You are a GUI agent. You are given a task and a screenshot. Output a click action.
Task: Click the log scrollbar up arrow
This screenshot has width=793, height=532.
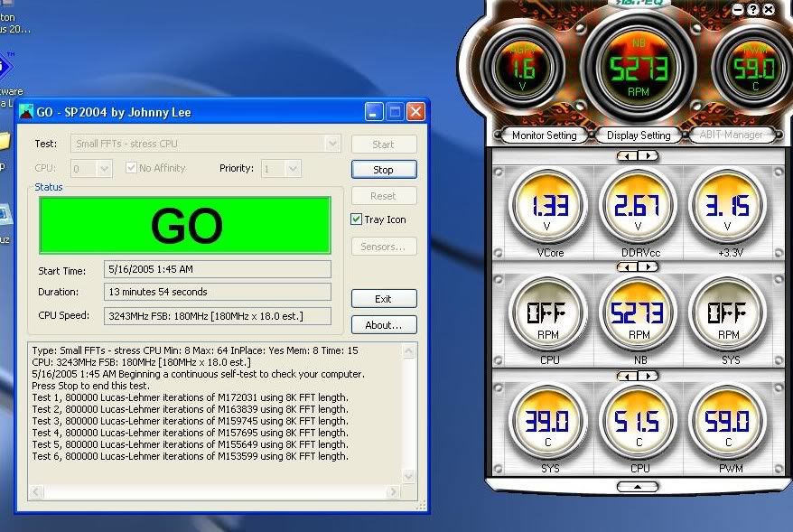click(x=409, y=350)
